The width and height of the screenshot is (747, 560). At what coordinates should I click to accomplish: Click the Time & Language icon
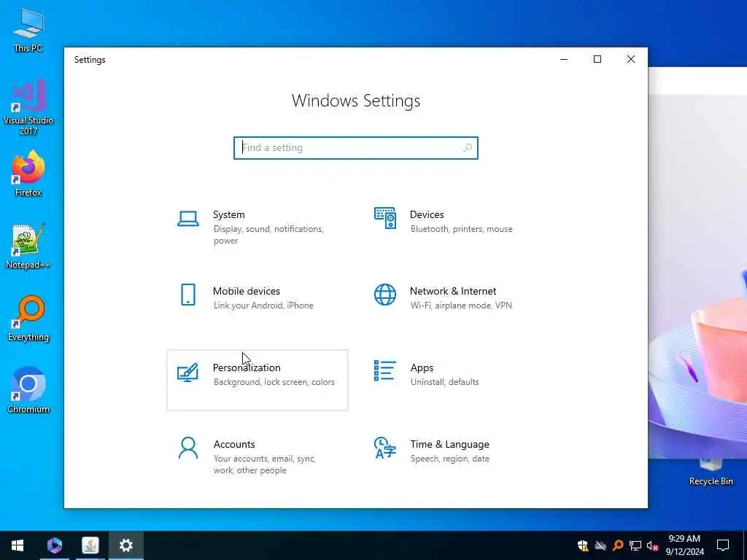(x=385, y=448)
